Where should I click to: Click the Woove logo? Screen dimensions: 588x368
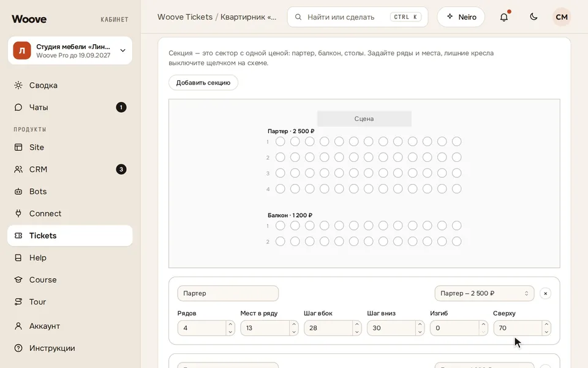[29, 19]
